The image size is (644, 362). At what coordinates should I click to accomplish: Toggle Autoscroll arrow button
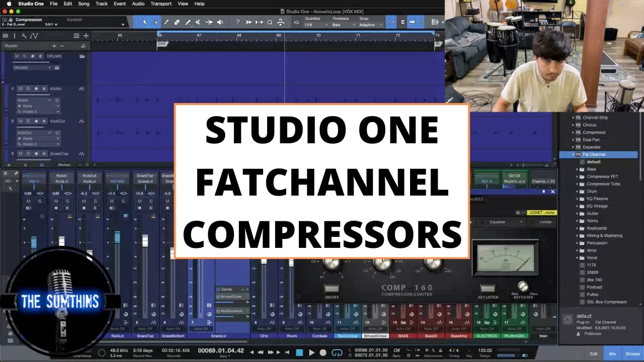[x=413, y=22]
